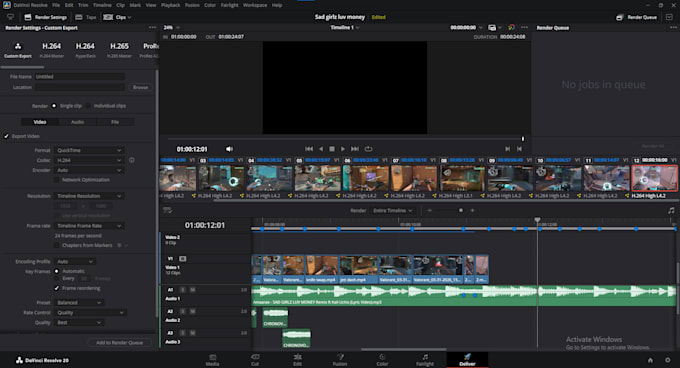Go to the Project Manager home icon
This screenshot has height=368, width=680.
click(x=650, y=360)
